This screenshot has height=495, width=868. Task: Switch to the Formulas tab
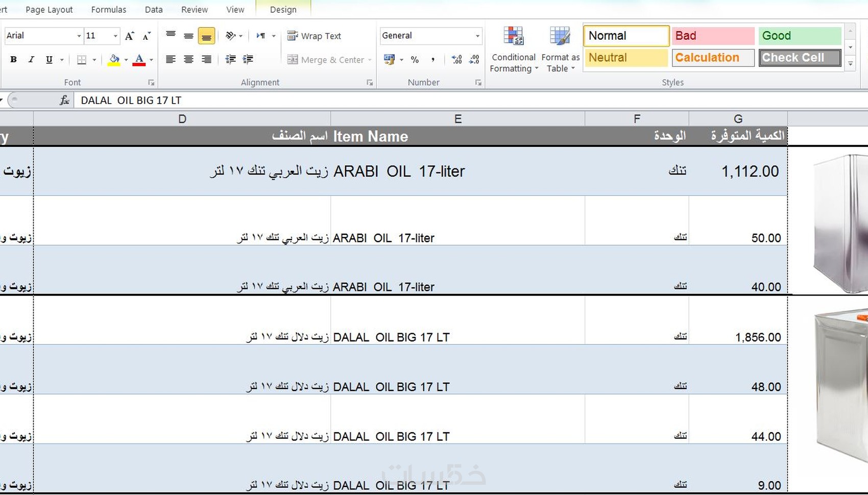[109, 10]
